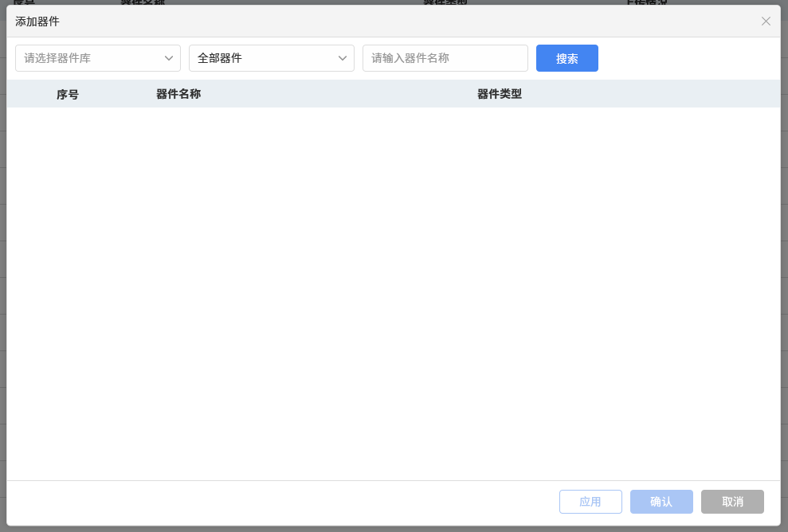The image size is (788, 532).
Task: Click the 序号 column header
Action: tap(68, 95)
